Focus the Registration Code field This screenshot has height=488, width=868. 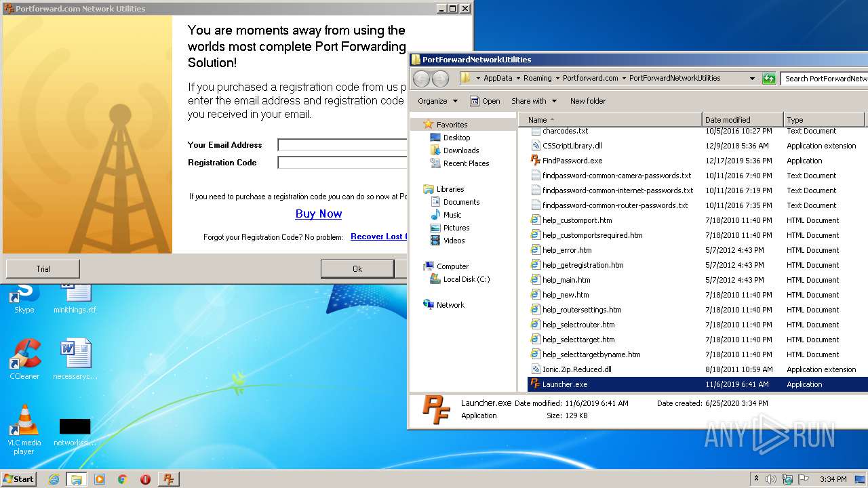[x=342, y=163]
